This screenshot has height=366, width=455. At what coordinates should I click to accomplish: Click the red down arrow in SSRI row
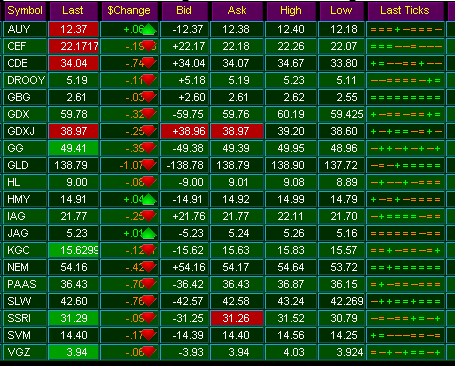click(149, 318)
